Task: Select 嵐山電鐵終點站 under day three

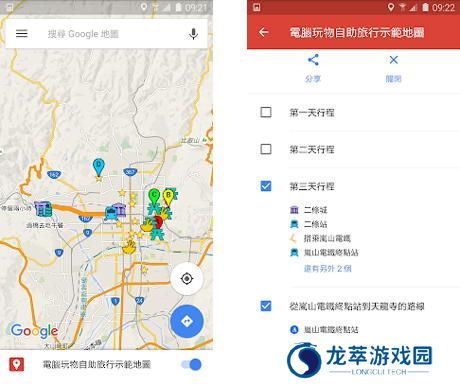Action: tap(331, 252)
